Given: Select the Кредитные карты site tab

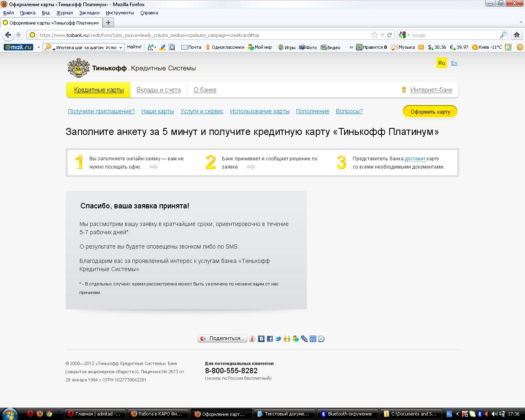Looking at the screenshot, I should pos(99,90).
